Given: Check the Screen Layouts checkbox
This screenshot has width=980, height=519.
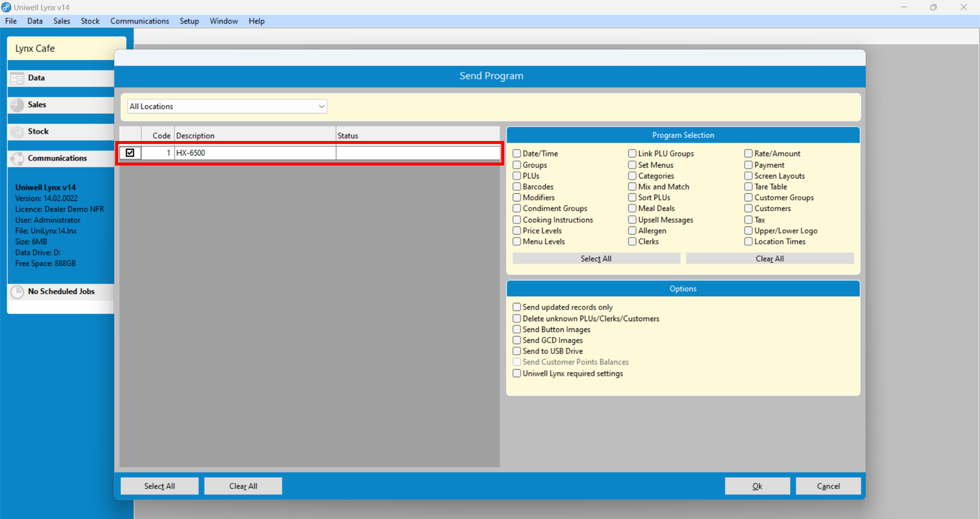Looking at the screenshot, I should (748, 176).
